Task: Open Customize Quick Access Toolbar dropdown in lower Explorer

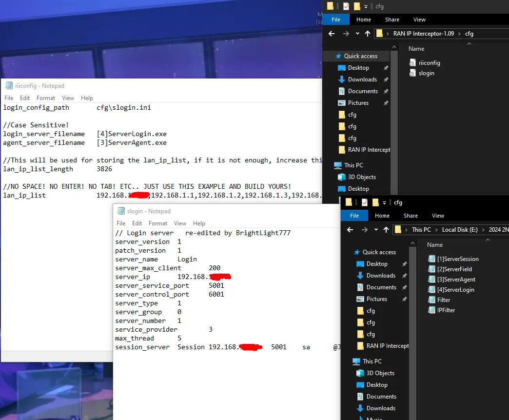Action: tap(384, 203)
